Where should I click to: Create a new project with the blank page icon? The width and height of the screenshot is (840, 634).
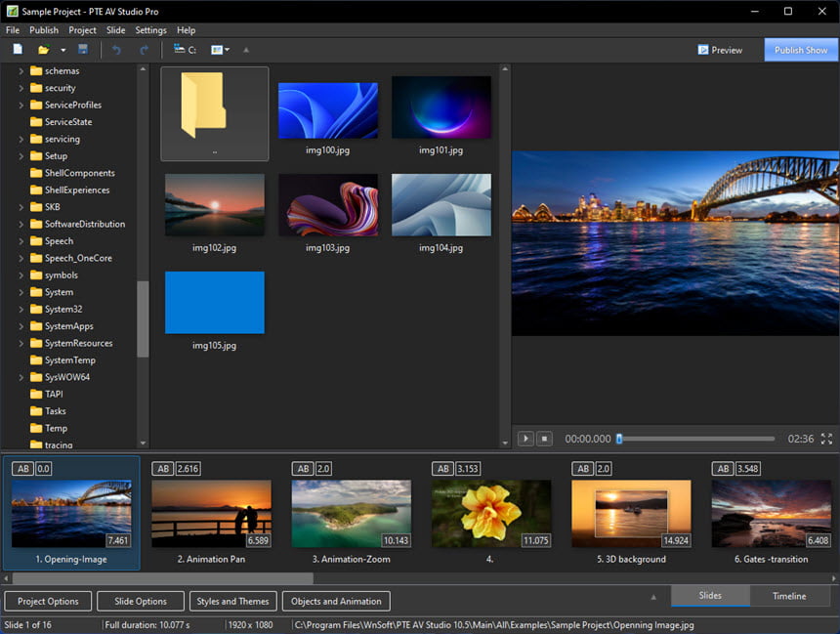pyautogui.click(x=18, y=49)
